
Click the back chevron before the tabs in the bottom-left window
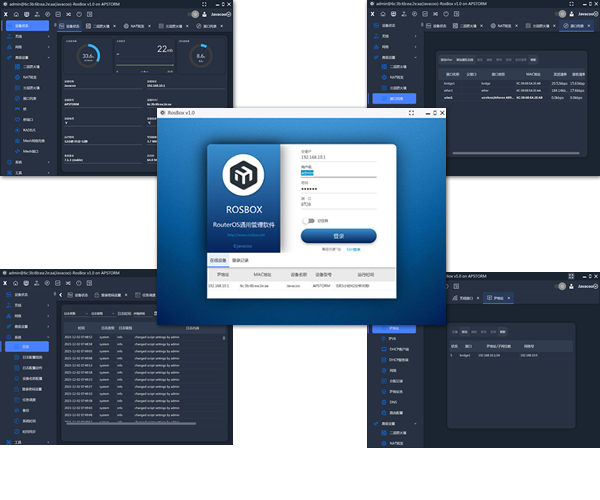tap(61, 295)
